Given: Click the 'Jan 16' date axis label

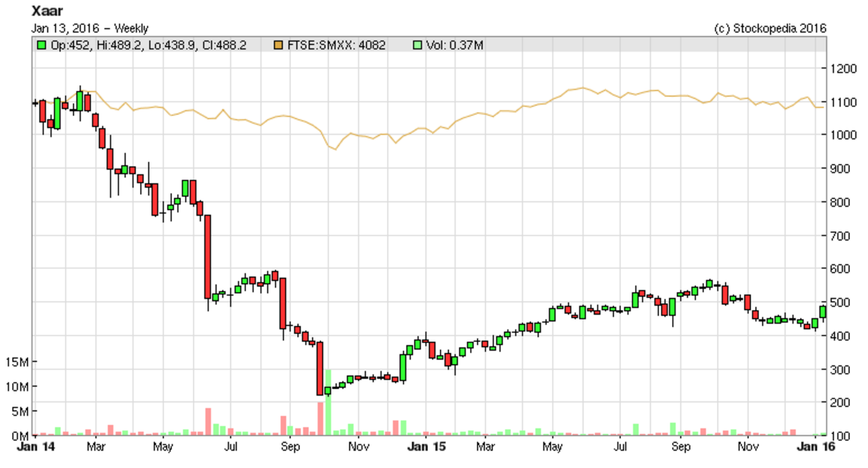Looking at the screenshot, I should [x=816, y=446].
